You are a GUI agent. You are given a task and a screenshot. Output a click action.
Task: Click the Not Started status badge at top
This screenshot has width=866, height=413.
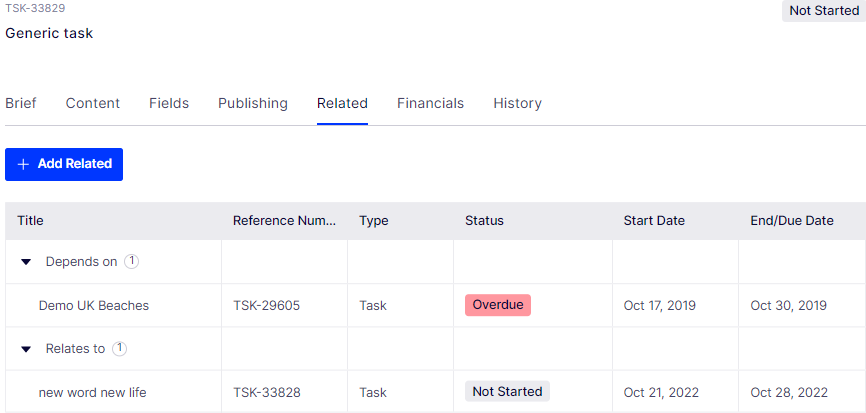(824, 10)
